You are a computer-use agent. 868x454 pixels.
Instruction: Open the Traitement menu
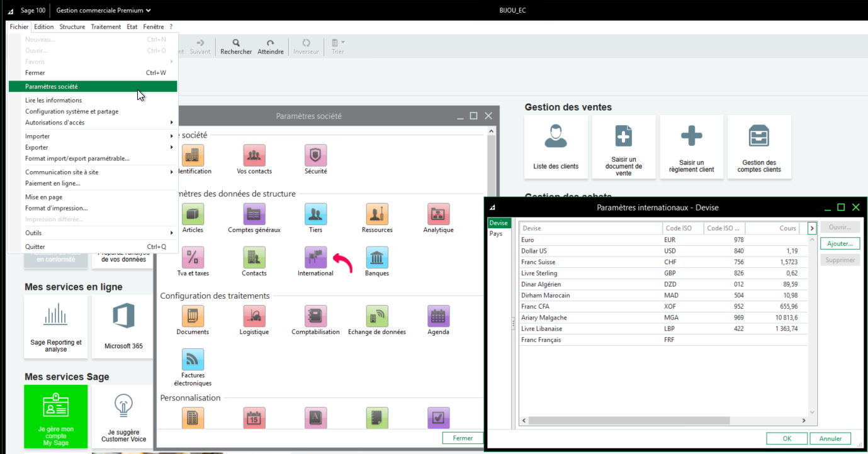106,27
